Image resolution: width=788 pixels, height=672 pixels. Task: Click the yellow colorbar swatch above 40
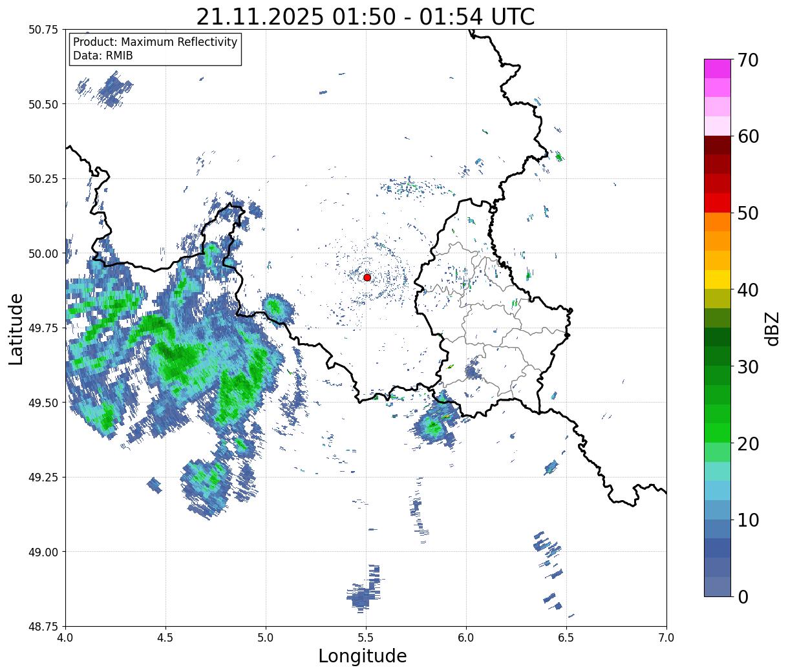[x=718, y=279]
